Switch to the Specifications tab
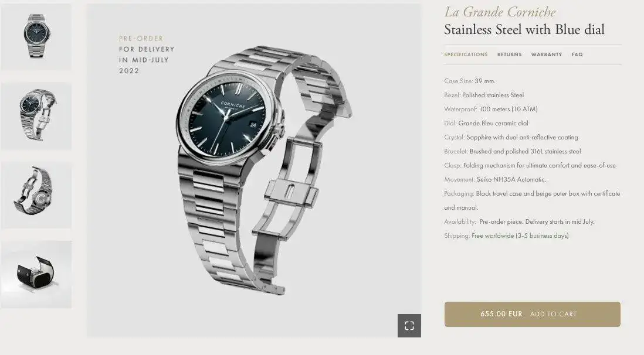 click(466, 54)
